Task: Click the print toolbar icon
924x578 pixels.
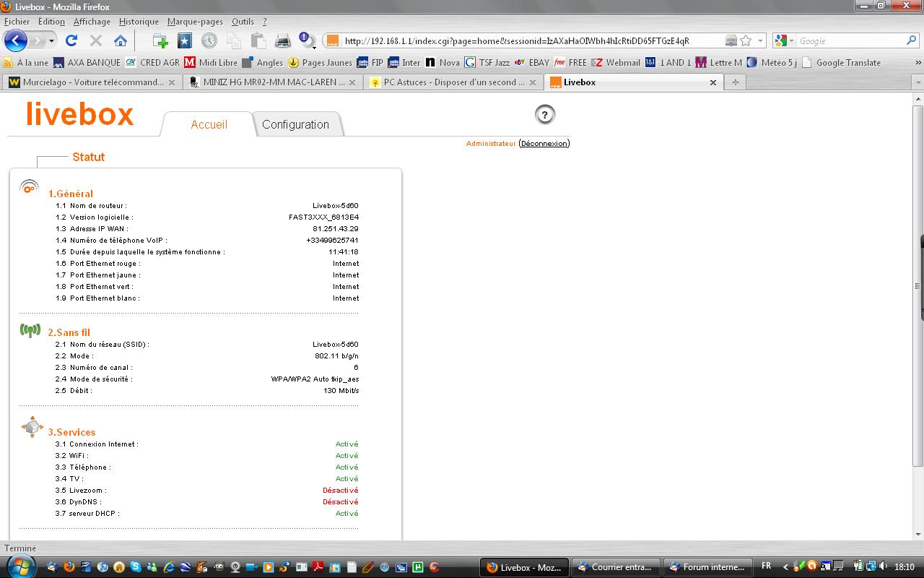Action: click(x=283, y=41)
